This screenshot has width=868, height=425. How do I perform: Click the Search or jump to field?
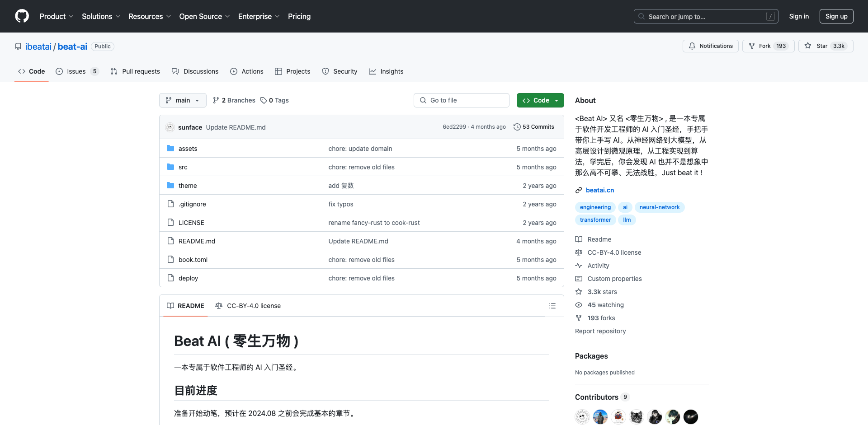(706, 16)
